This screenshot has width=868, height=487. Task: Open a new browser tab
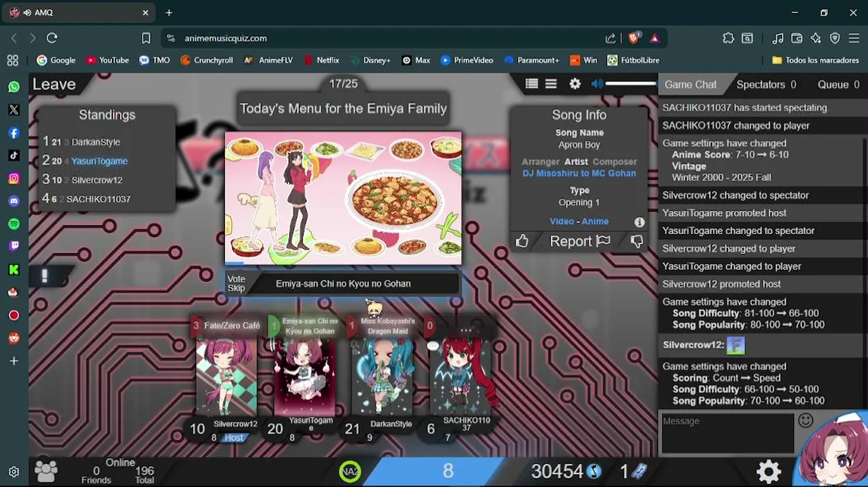(x=169, y=12)
